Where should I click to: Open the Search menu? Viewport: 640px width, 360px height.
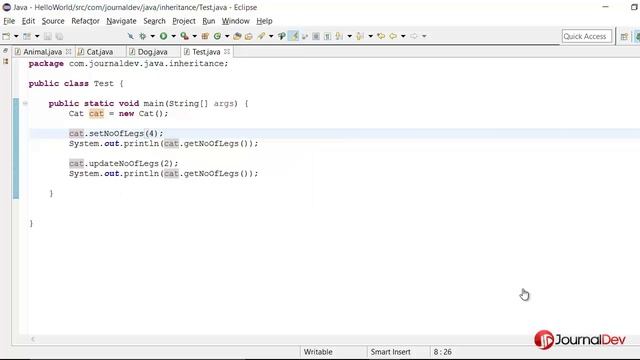154,21
